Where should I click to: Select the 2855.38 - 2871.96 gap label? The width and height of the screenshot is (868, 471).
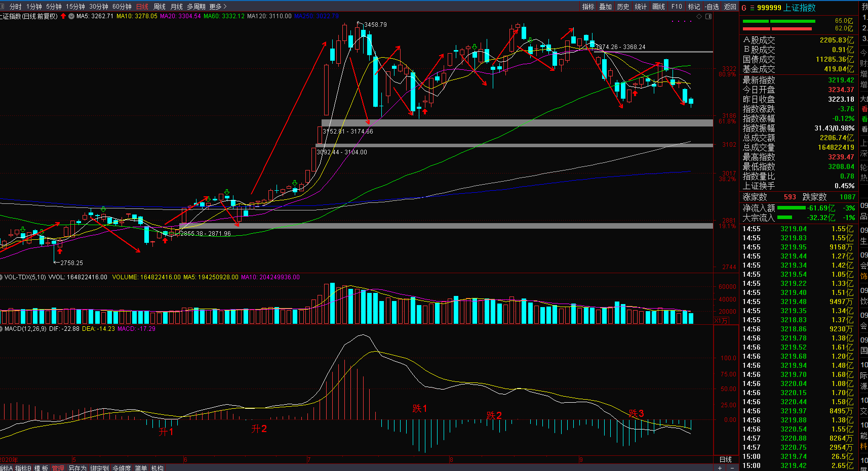pyautogui.click(x=206, y=234)
